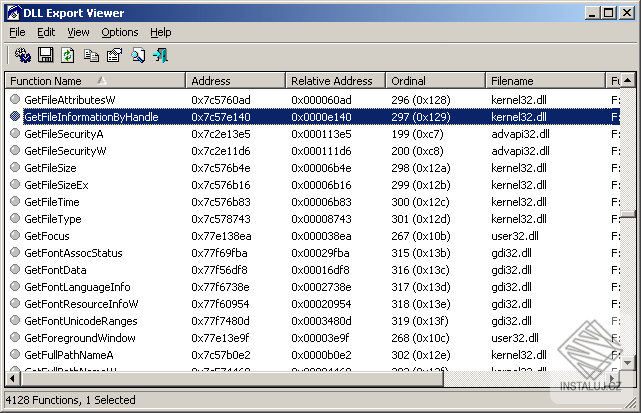Click the DLL Export Viewer title icon

point(13,13)
